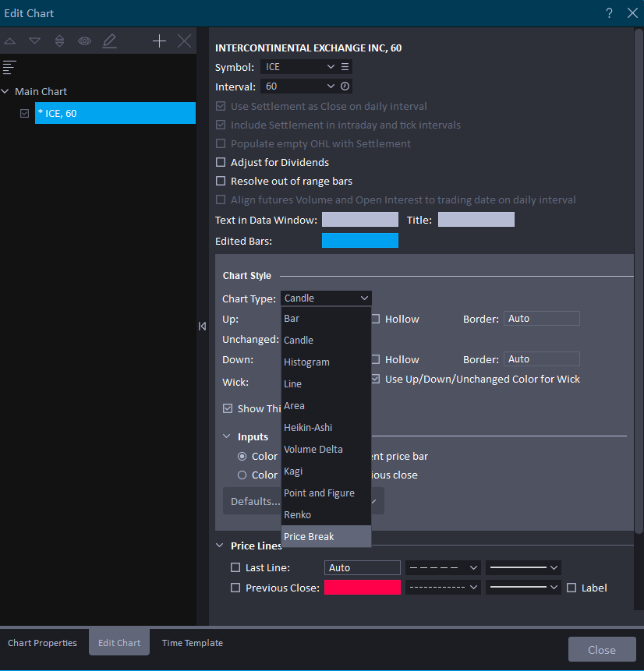Screen dimensions: 644x671
Task: Pick the Edited Bars blue color swatch
Action: [x=360, y=241]
